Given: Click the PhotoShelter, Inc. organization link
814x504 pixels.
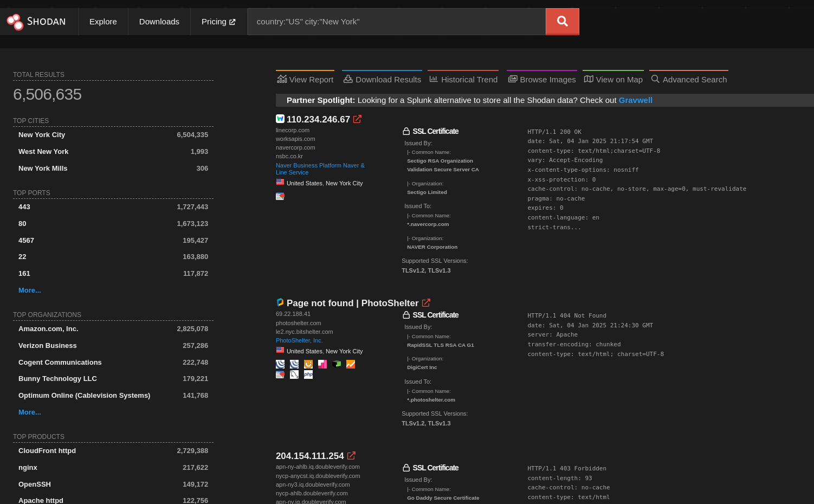Looking at the screenshot, I should click(x=299, y=340).
